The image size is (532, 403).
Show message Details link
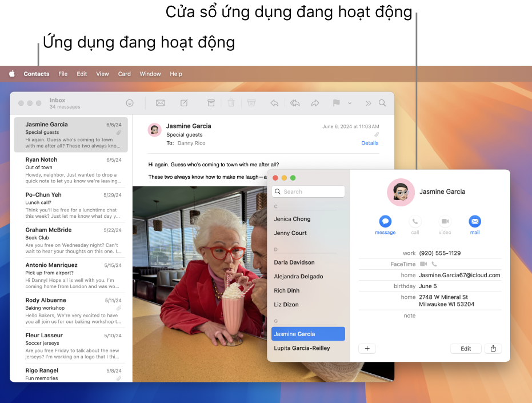pyautogui.click(x=370, y=143)
